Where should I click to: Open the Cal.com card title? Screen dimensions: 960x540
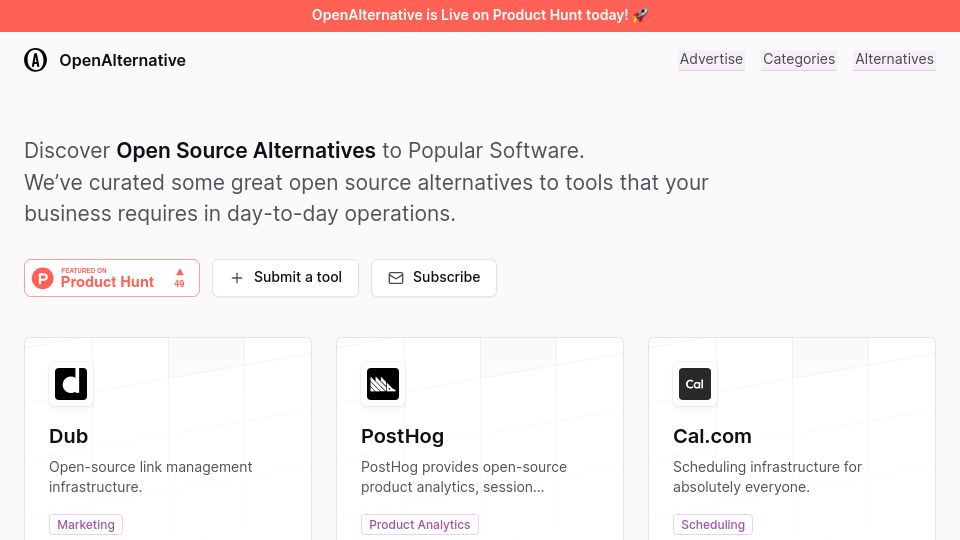tap(712, 436)
